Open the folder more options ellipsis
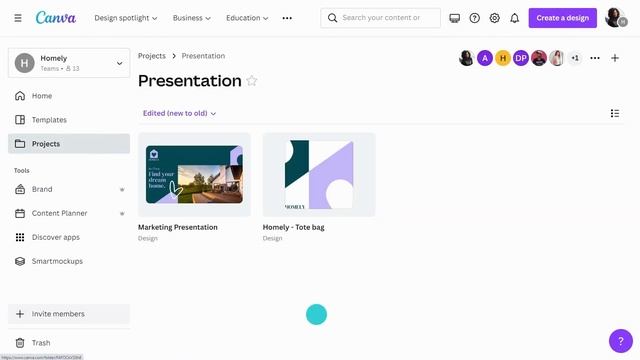 tap(595, 58)
